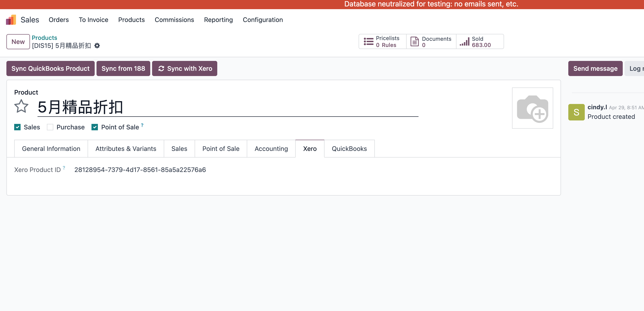Open the Products menu
This screenshot has width=644, height=311.
point(131,20)
